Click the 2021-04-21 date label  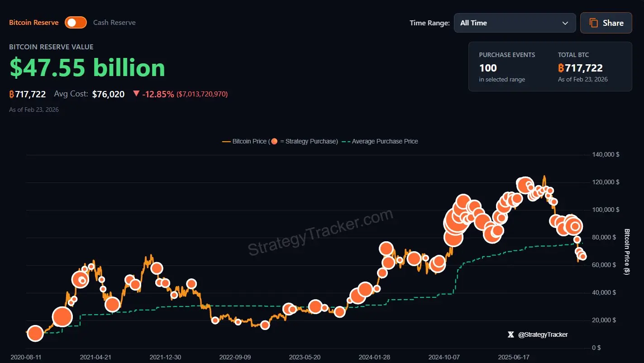(95, 357)
